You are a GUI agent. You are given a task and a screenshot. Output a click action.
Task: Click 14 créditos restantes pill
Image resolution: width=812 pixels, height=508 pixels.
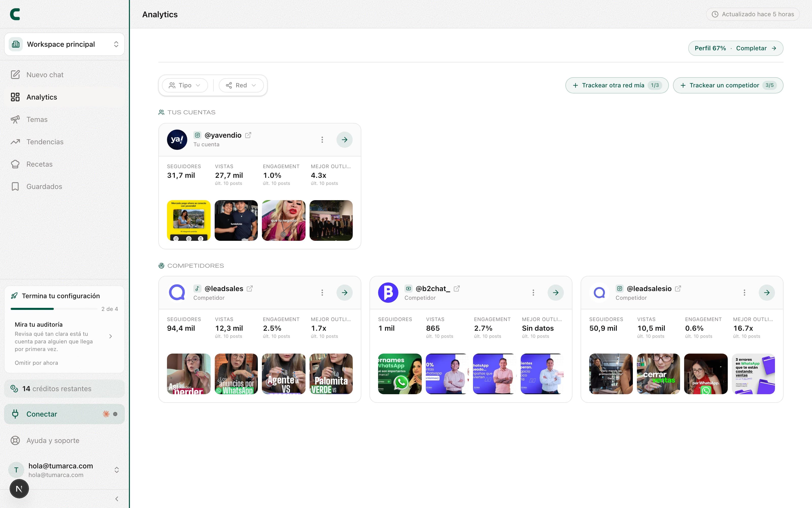64,389
